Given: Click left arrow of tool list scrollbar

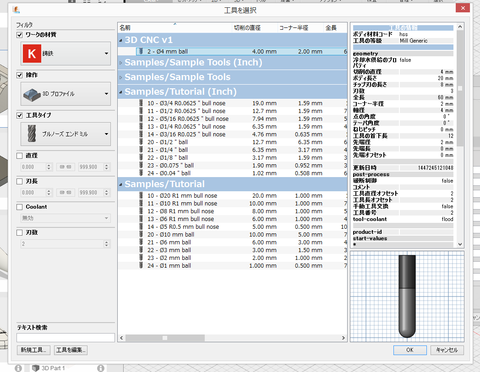Looking at the screenshot, I should [x=122, y=338].
